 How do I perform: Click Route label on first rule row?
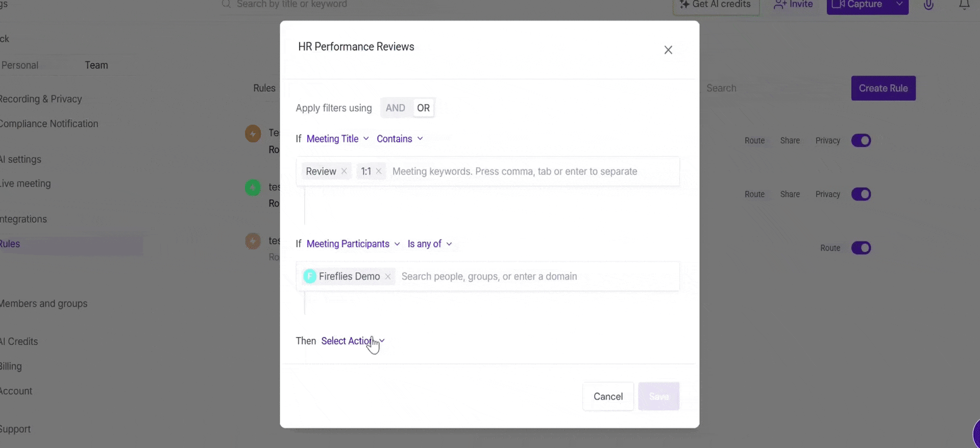tap(754, 141)
